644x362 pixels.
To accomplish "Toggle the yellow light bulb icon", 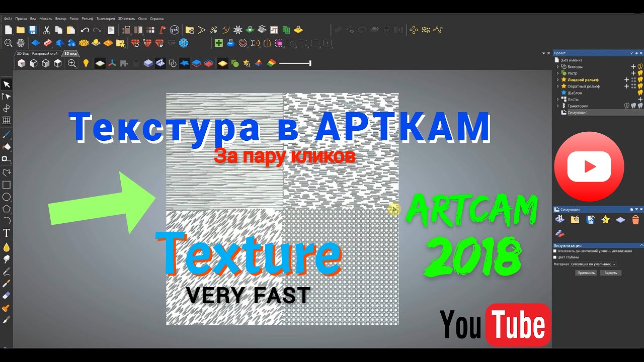I will [86, 63].
